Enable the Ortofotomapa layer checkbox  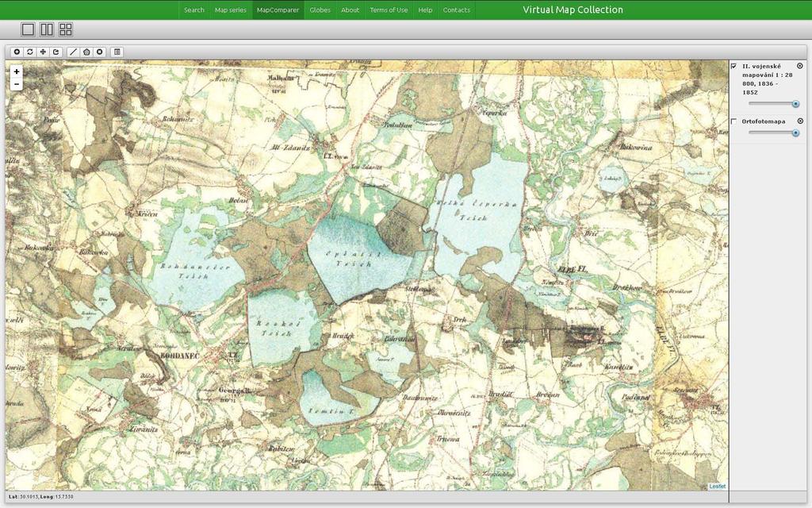(733, 121)
